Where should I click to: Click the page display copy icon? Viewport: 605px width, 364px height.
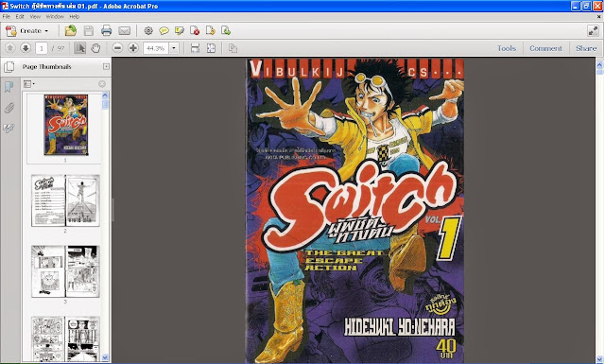233,48
